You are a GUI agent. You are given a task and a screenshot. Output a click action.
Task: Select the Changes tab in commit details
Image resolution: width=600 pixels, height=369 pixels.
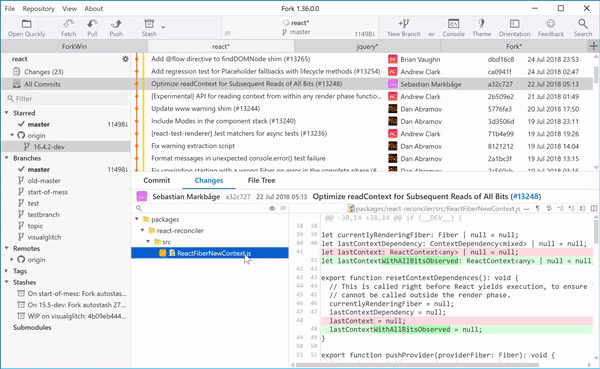pyautogui.click(x=209, y=180)
